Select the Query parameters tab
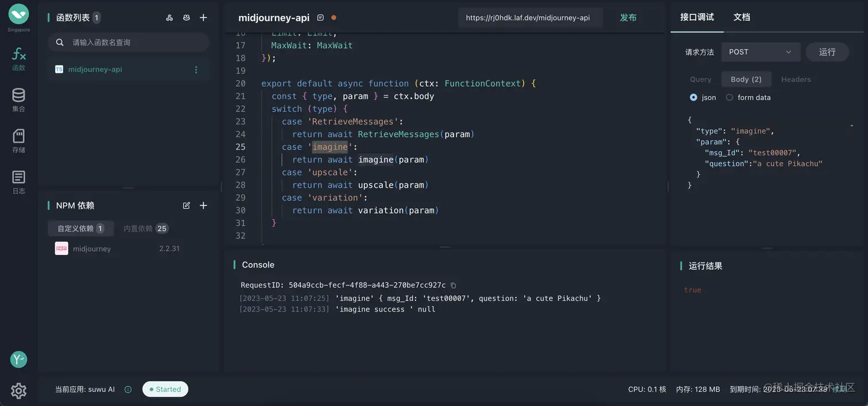 pos(700,79)
